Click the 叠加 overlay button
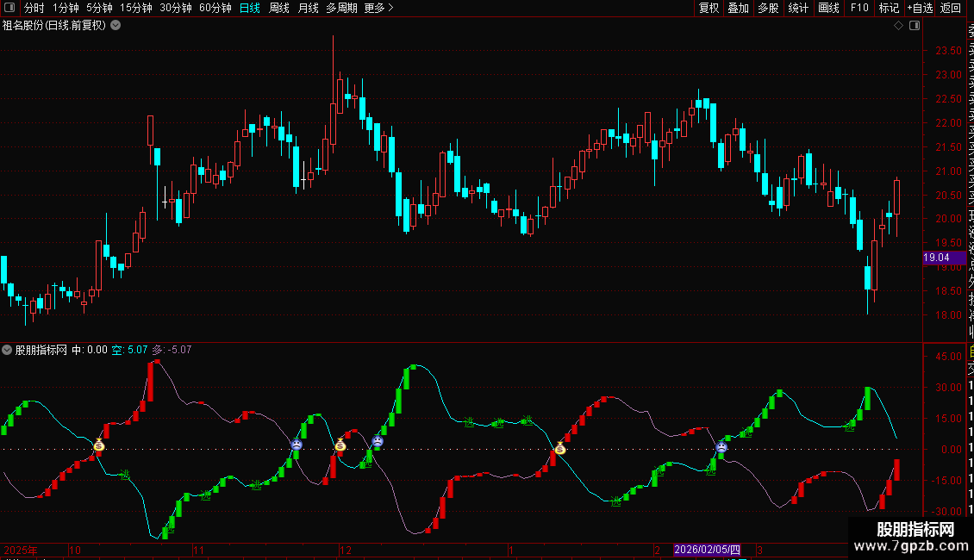The image size is (974, 560). click(x=738, y=8)
